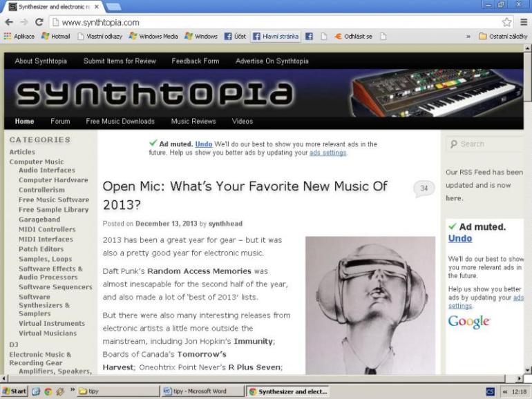Open the Windows bookmark
Viewport: 532px width, 399px height.
tap(201, 37)
